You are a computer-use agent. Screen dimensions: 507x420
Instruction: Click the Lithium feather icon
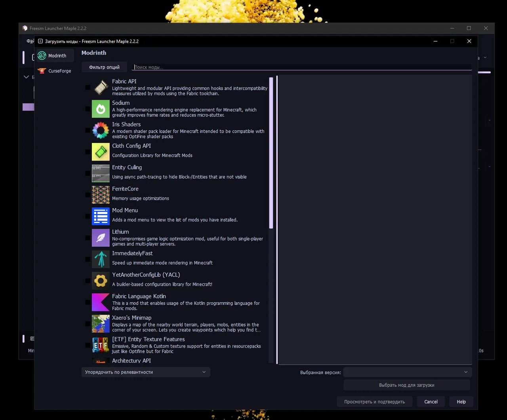101,238
